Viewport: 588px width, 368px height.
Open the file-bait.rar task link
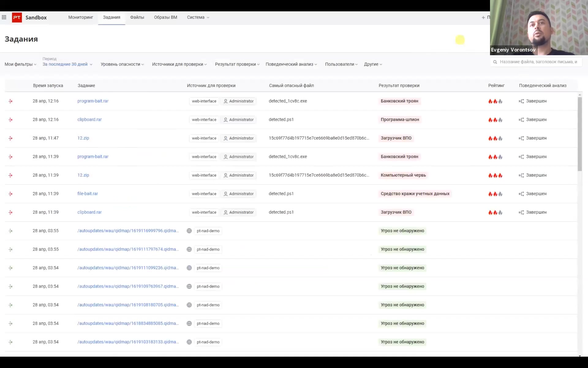[88, 194]
